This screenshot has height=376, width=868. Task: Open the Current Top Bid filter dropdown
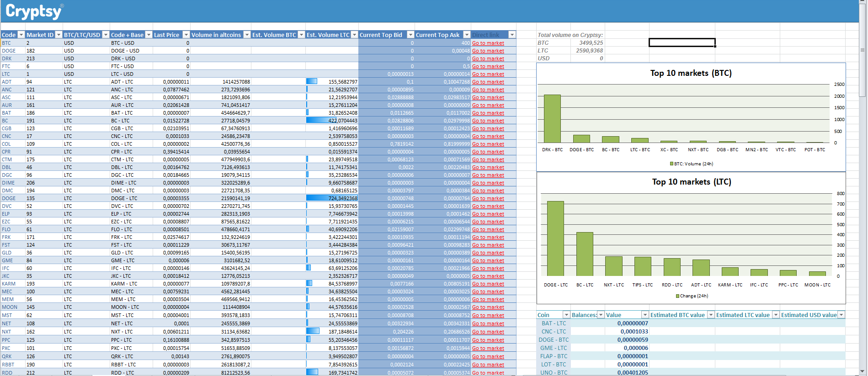pyautogui.click(x=410, y=35)
